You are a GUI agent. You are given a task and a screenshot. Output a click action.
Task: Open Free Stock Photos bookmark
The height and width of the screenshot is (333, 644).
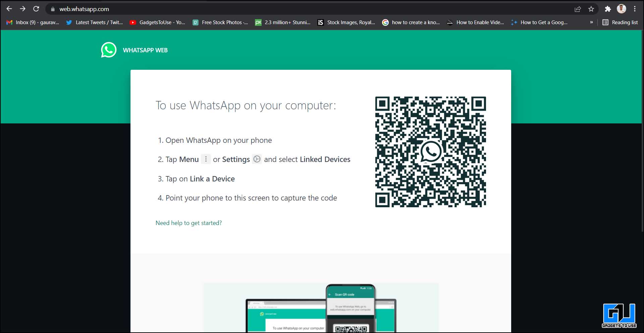[x=220, y=22]
